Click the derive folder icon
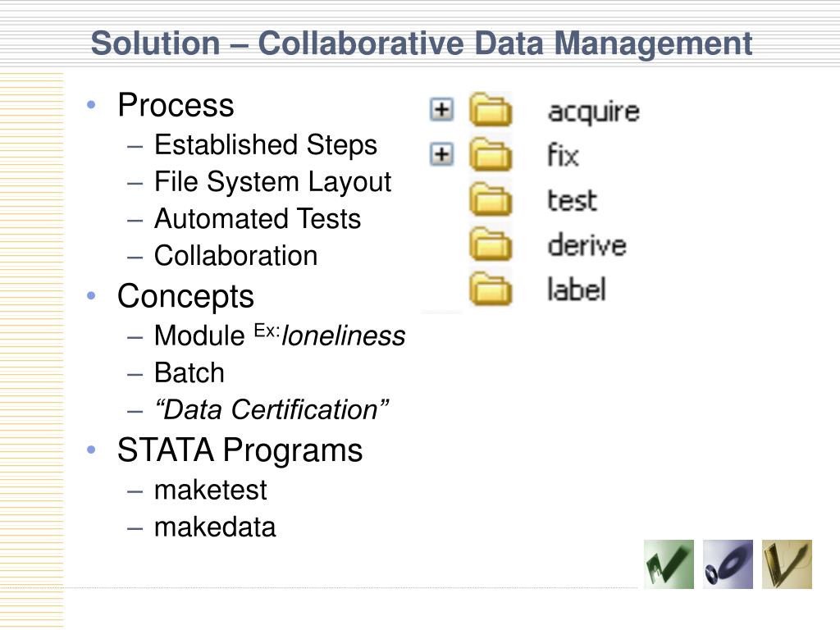The image size is (840, 630). click(x=491, y=244)
